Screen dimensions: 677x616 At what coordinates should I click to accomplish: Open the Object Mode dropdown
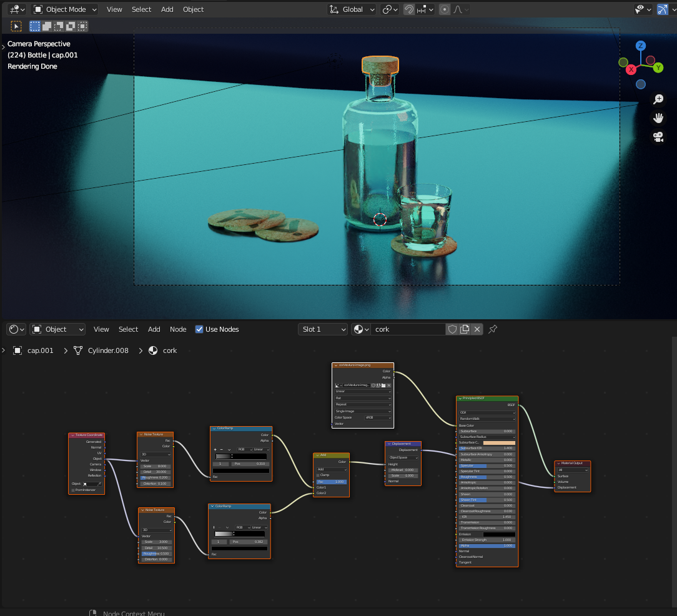(x=64, y=9)
